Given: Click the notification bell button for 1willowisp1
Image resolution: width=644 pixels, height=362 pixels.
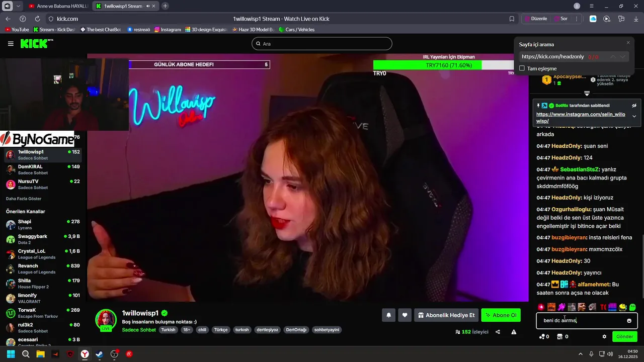Looking at the screenshot, I should click(388, 315).
